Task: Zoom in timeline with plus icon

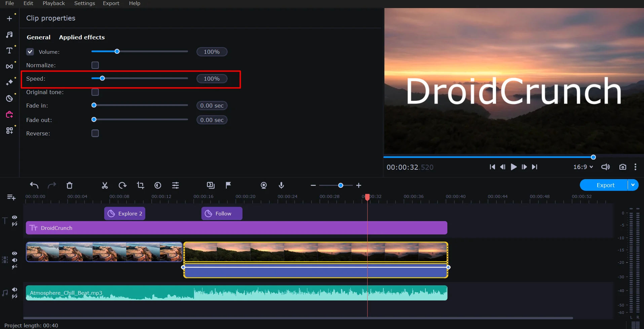Action: tap(359, 186)
